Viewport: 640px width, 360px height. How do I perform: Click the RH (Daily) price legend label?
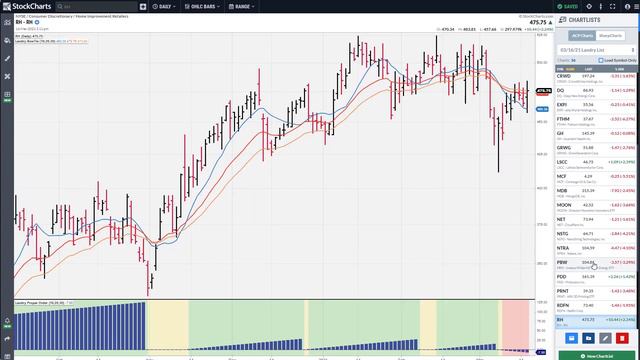click(29, 36)
